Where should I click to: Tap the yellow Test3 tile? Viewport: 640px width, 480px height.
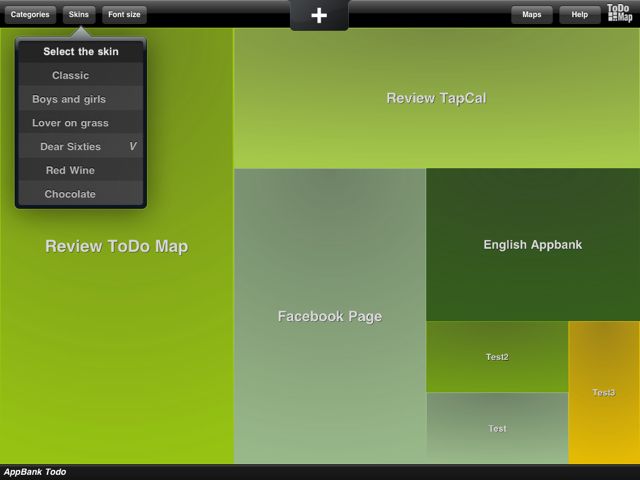click(x=604, y=392)
